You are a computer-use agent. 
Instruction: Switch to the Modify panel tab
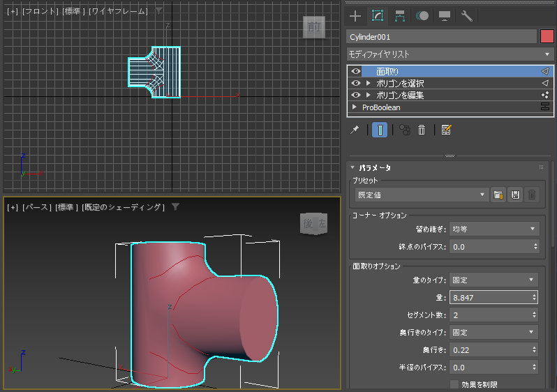[378, 16]
